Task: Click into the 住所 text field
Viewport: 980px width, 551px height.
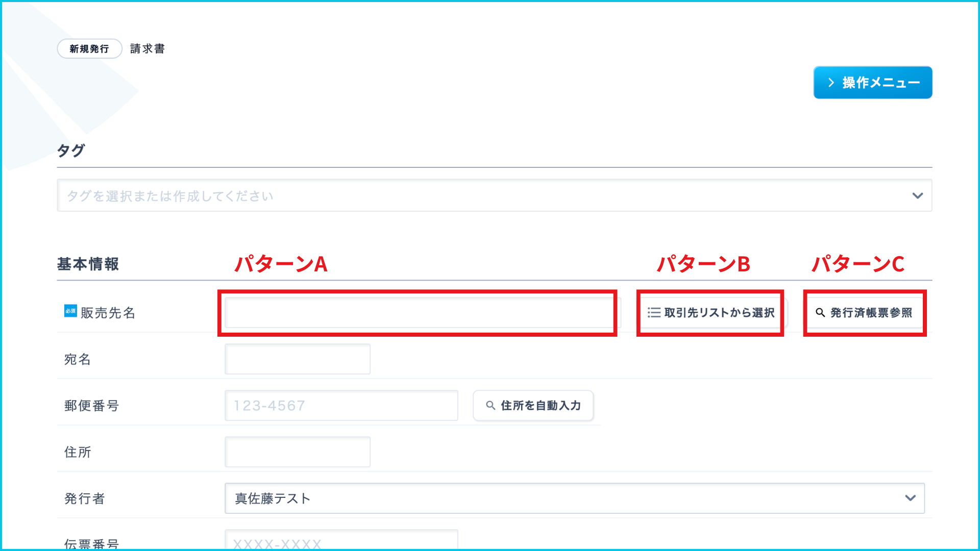Action: [298, 452]
